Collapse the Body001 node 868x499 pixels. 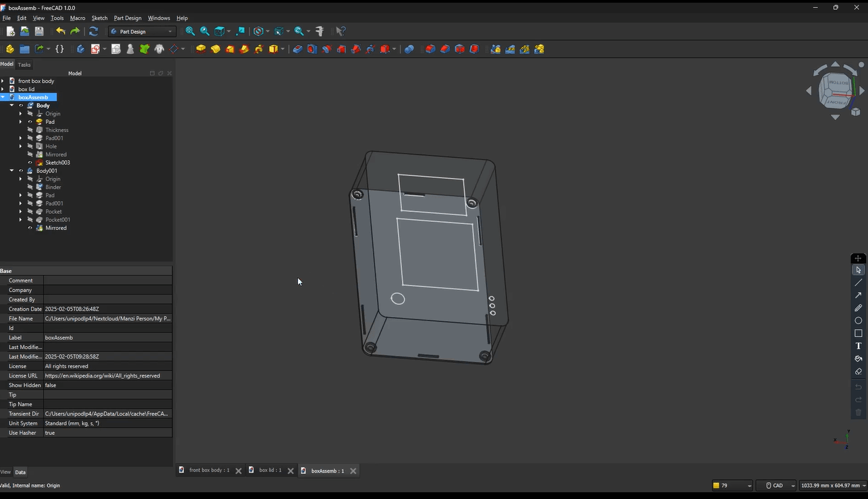[x=11, y=171]
